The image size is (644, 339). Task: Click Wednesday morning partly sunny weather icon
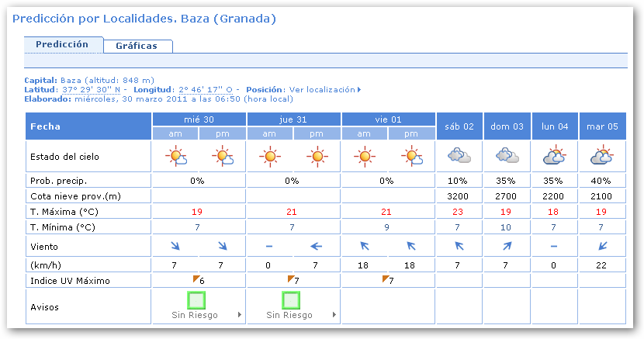(x=175, y=157)
